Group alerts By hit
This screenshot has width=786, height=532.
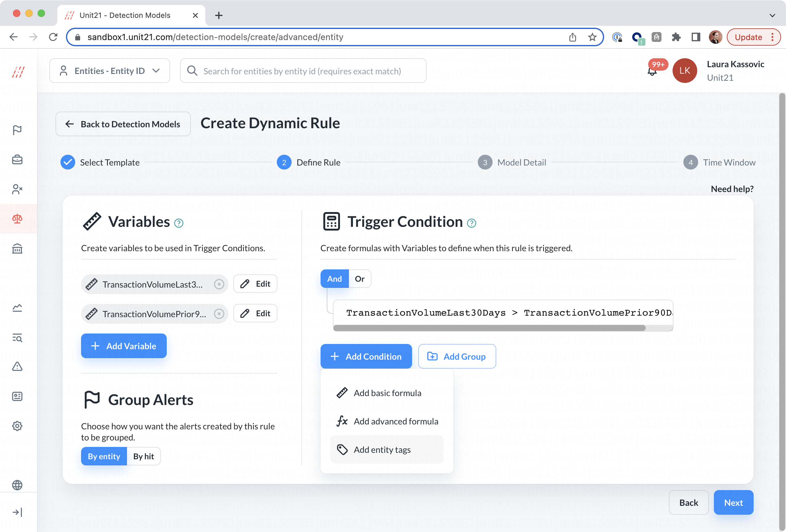click(x=143, y=456)
